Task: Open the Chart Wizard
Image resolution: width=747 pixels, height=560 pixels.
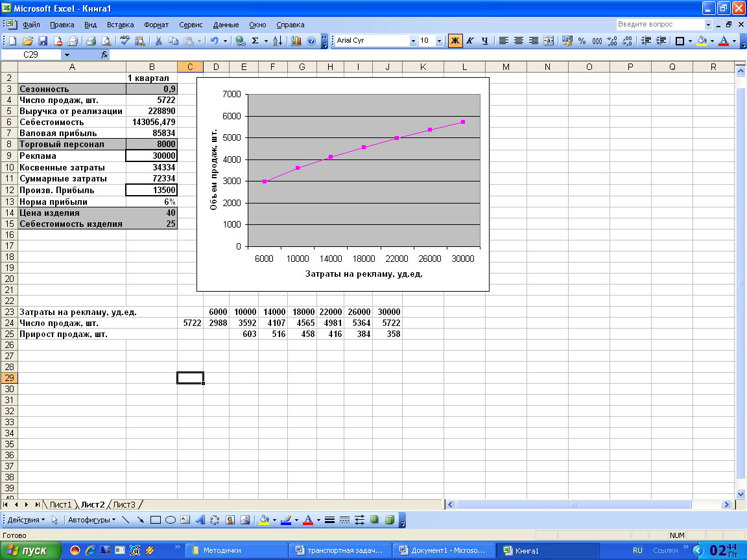Action: [x=296, y=41]
